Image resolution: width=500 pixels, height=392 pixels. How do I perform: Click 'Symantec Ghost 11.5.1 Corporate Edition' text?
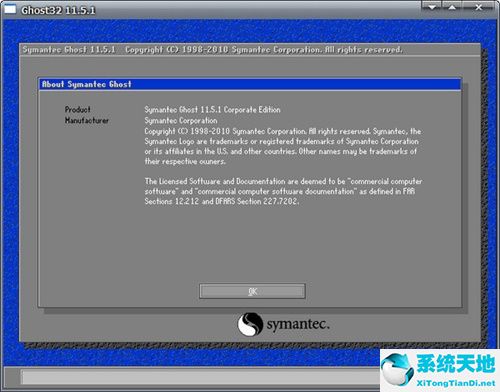tap(212, 110)
